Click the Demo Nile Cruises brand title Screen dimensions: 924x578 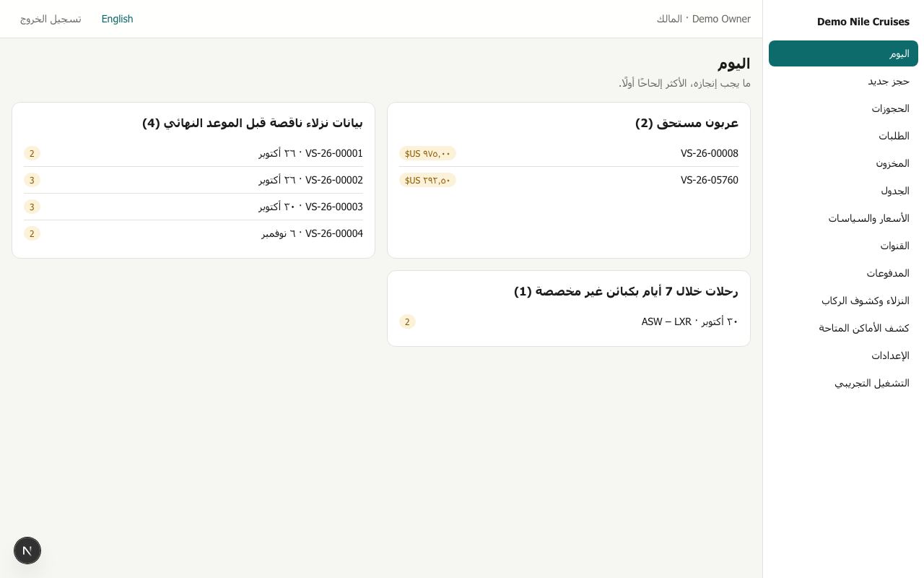click(863, 22)
